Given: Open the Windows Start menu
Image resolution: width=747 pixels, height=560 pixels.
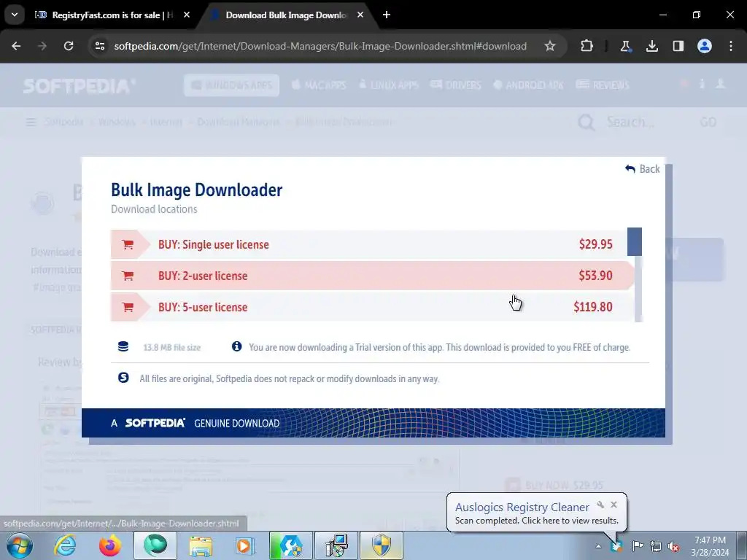Looking at the screenshot, I should (20, 545).
